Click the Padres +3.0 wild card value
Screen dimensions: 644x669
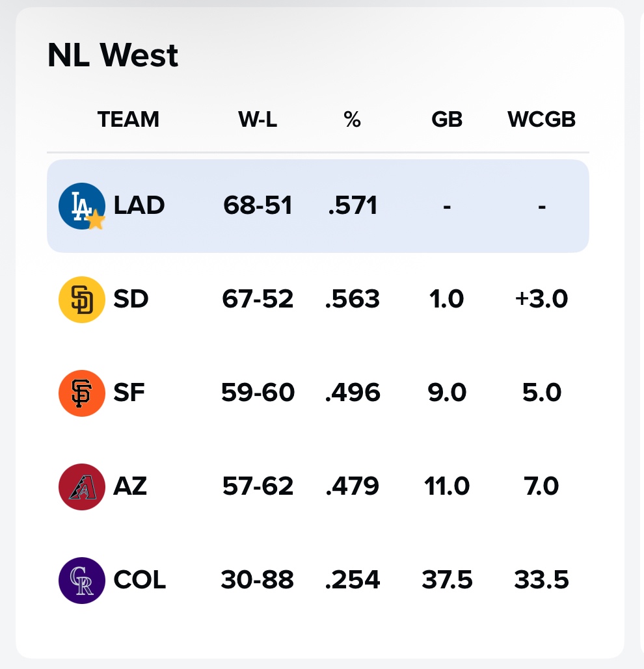(x=541, y=300)
